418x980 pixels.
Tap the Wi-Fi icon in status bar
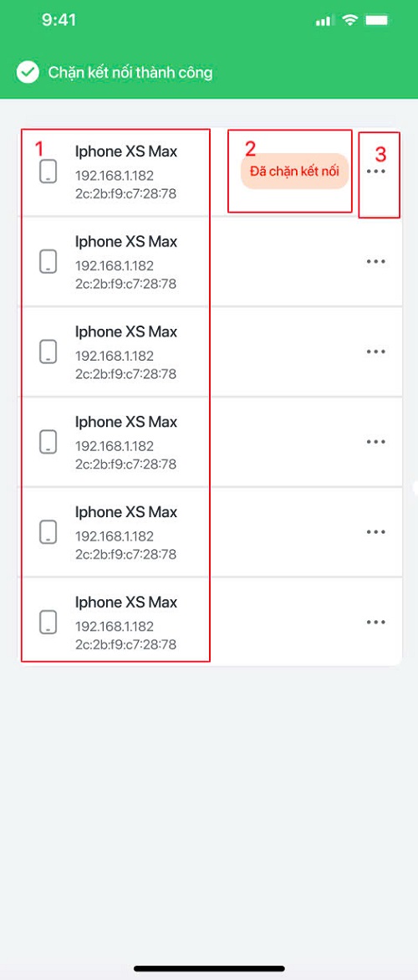tap(350, 21)
